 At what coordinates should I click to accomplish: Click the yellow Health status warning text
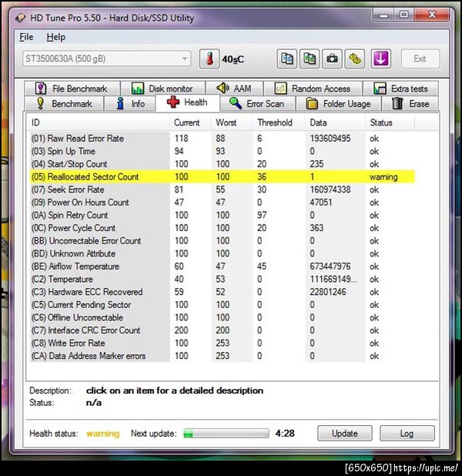[103, 434]
